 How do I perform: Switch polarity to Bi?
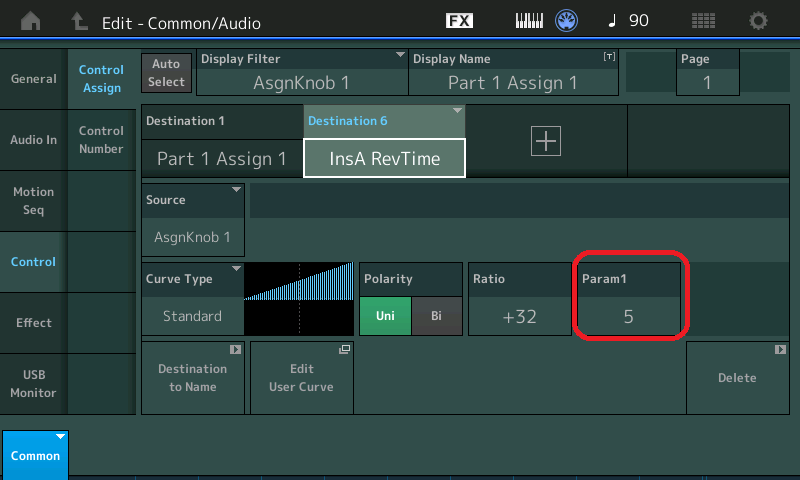pyautogui.click(x=436, y=316)
